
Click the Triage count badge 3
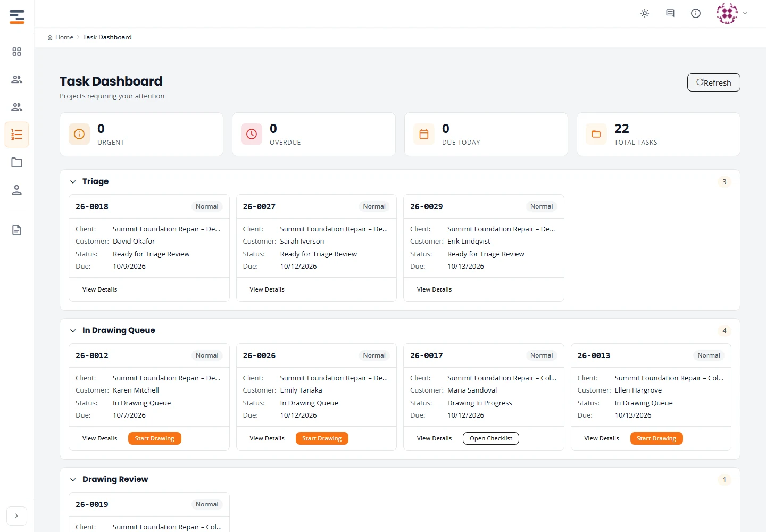(724, 182)
